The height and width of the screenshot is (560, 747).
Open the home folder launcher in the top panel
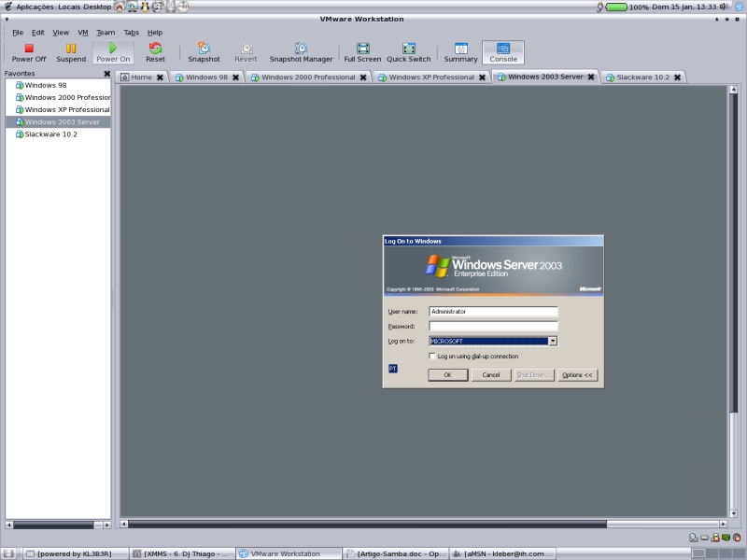[120, 7]
